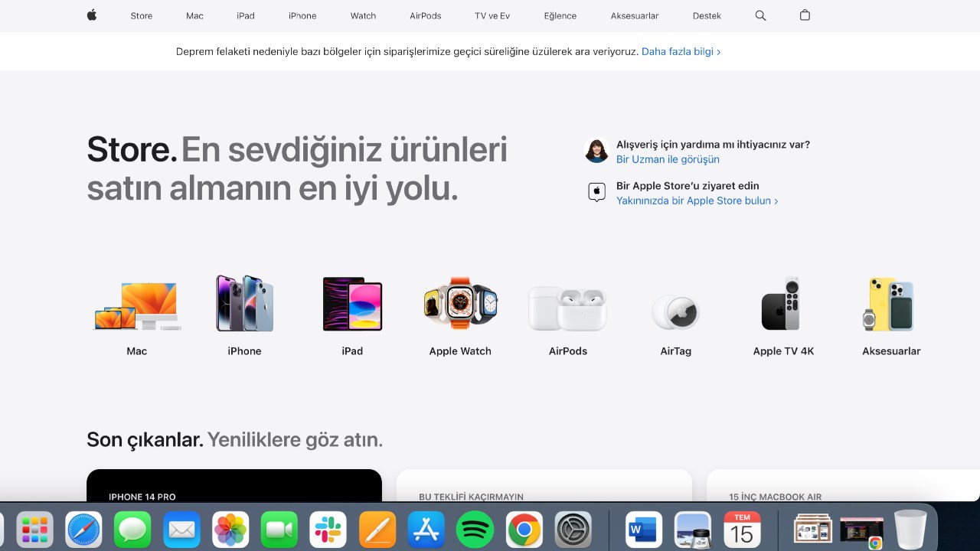
Task: Select the iPad product category image
Action: (352, 304)
